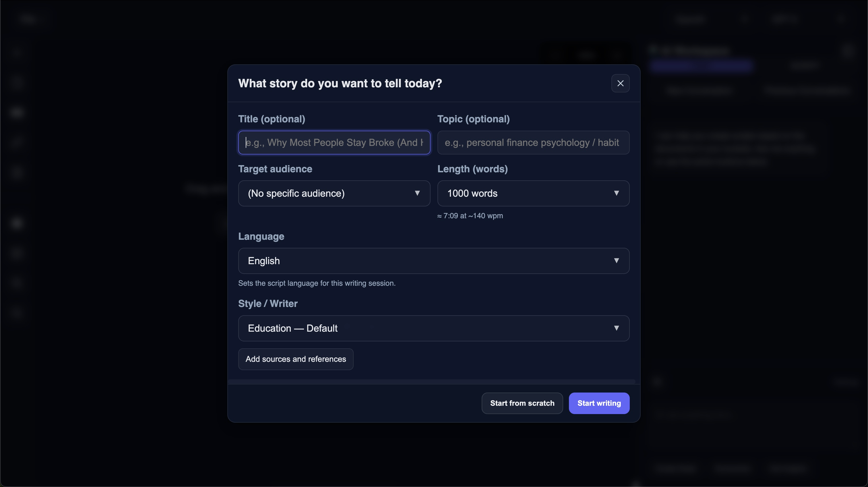The width and height of the screenshot is (868, 487).
Task: Click the highlighted blue button in the right panel
Action: [702, 66]
